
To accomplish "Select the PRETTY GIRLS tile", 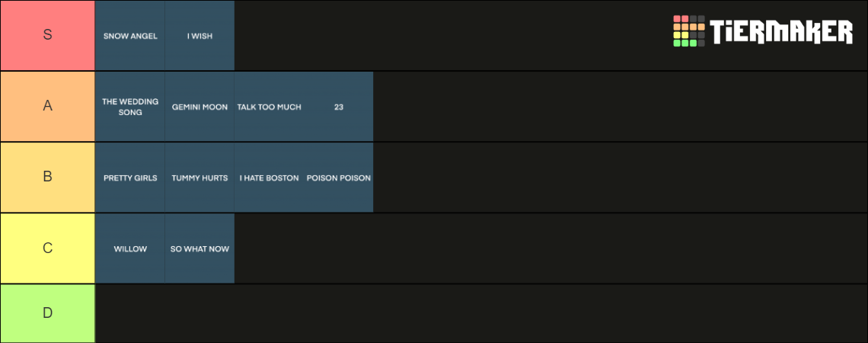I will 130,178.
